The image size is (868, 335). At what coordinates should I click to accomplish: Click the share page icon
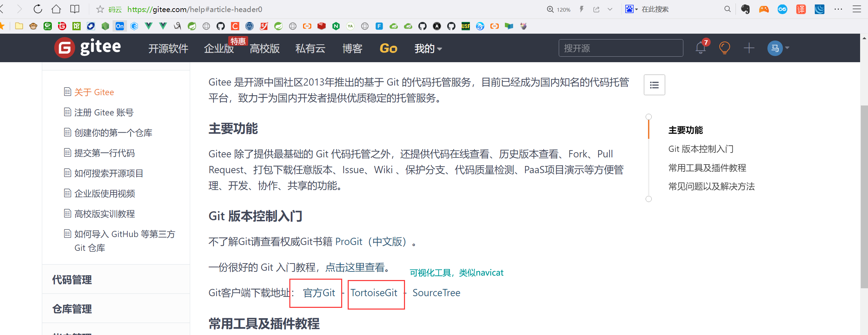(597, 9)
